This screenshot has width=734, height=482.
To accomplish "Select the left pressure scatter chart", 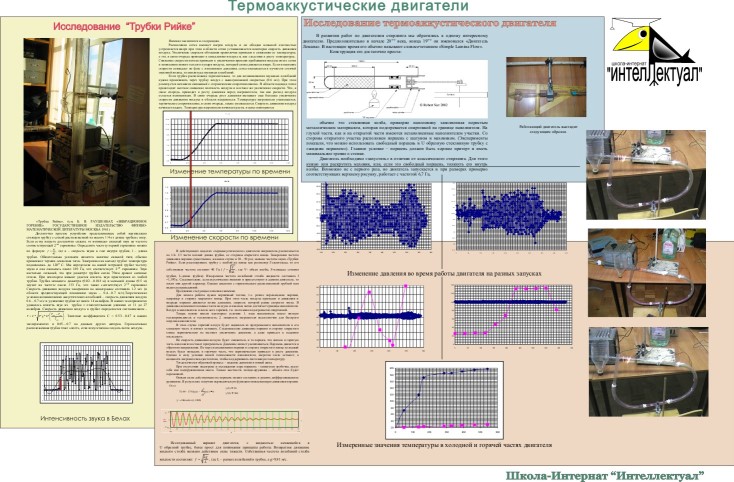I will pos(376,216).
